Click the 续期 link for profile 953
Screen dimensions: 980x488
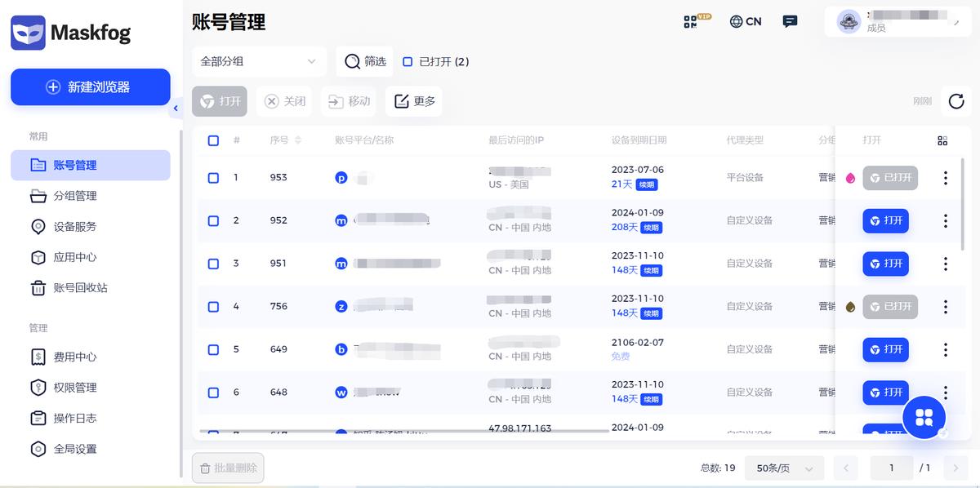click(x=648, y=184)
